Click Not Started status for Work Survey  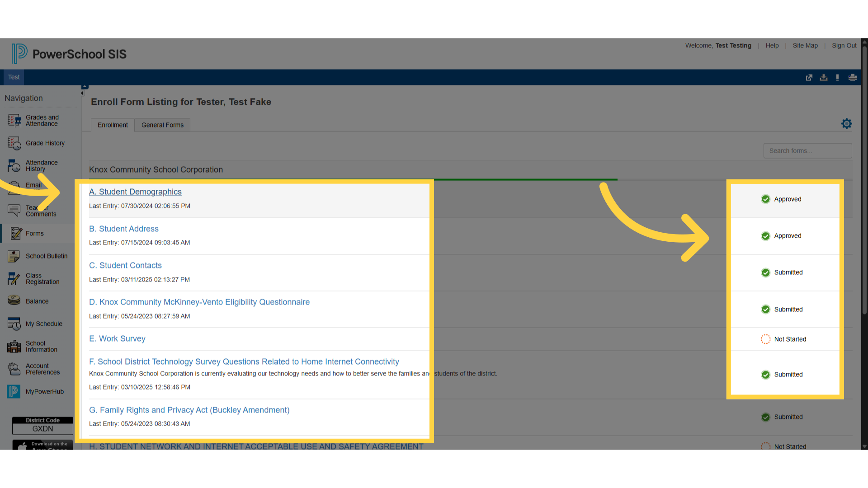click(x=790, y=339)
